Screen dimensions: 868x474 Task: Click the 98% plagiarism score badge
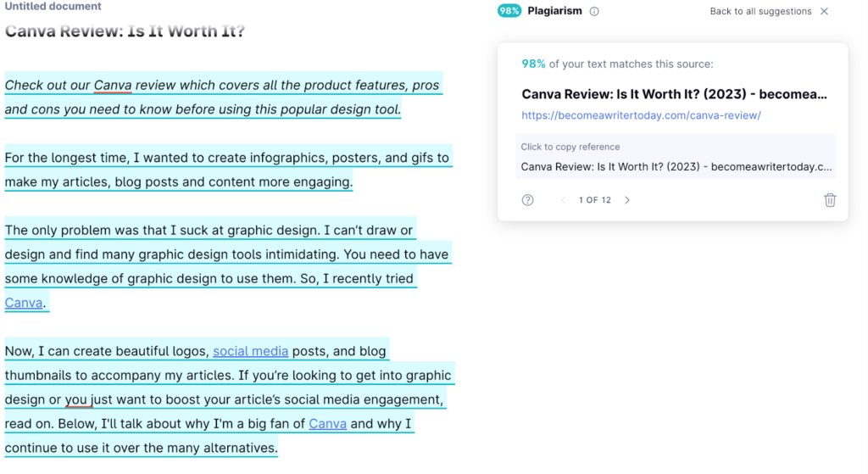click(509, 12)
